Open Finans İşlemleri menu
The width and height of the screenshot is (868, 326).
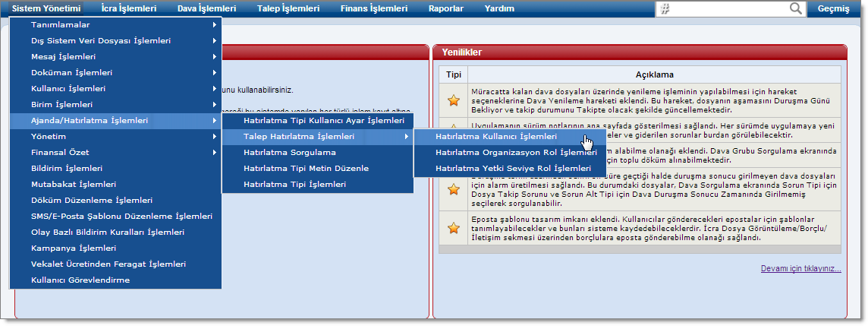[x=374, y=8]
